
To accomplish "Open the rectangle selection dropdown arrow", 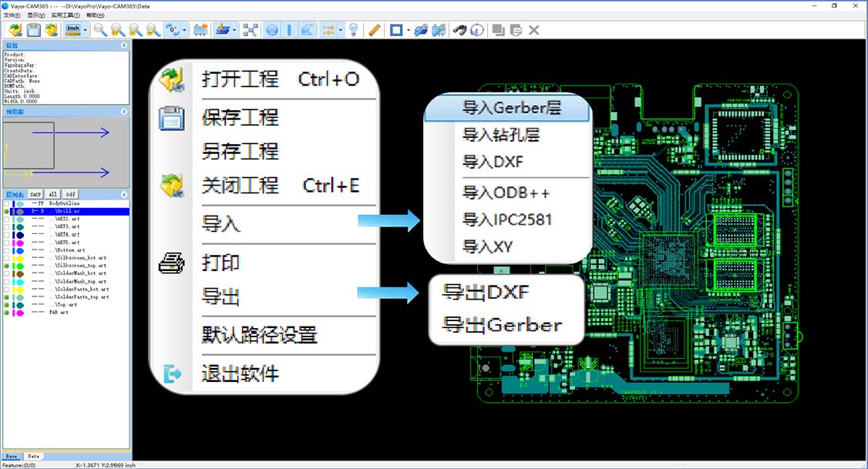I will pos(408,30).
